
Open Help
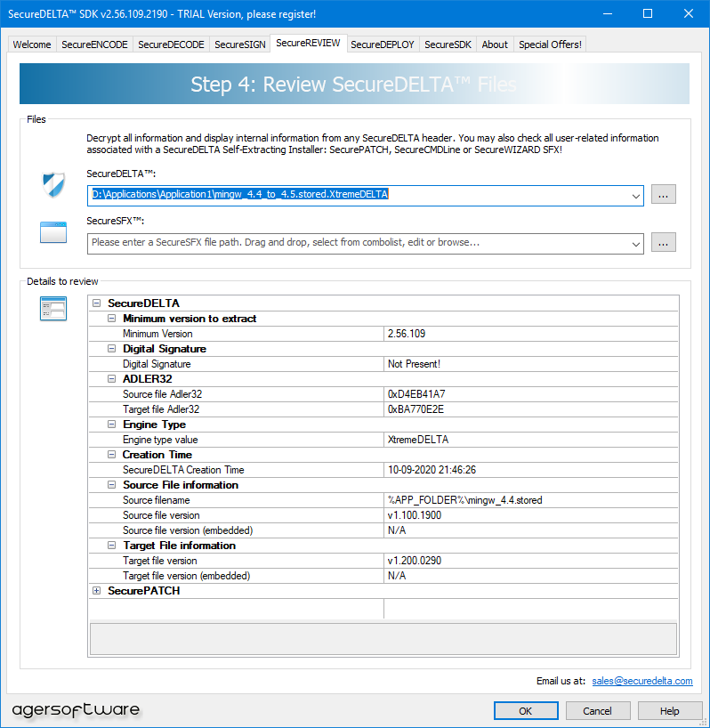pos(670,711)
